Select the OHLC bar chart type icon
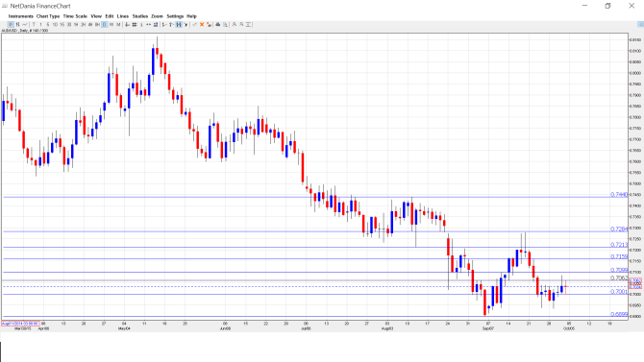 click(17, 25)
